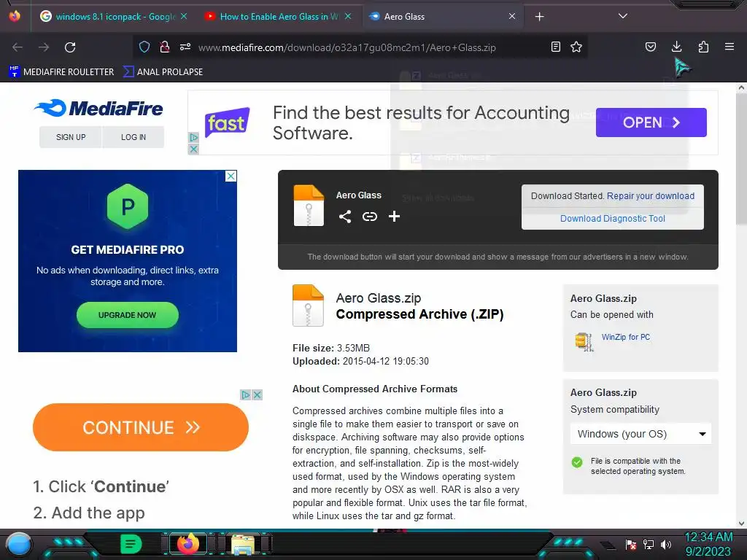Open site permissions icon in address bar

pyautogui.click(x=185, y=47)
